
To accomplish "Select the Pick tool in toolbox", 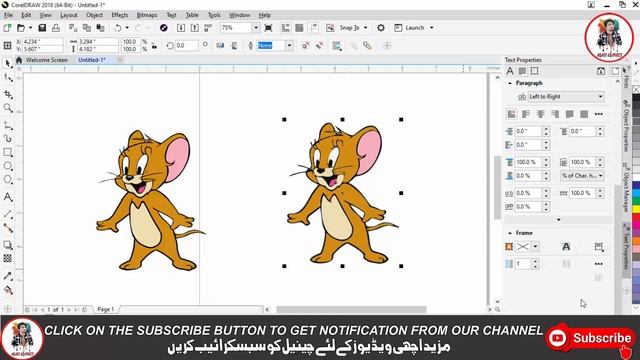I will pos(8,64).
